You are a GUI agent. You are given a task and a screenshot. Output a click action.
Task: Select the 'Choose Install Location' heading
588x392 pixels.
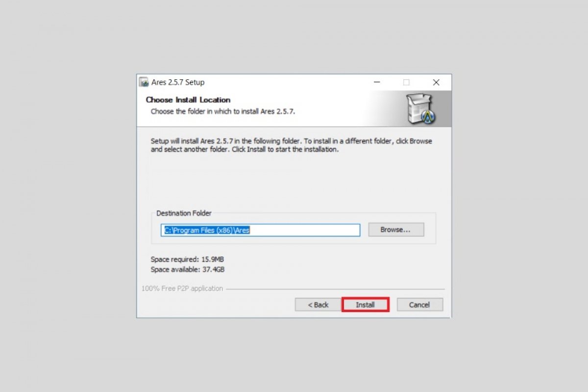pos(188,100)
